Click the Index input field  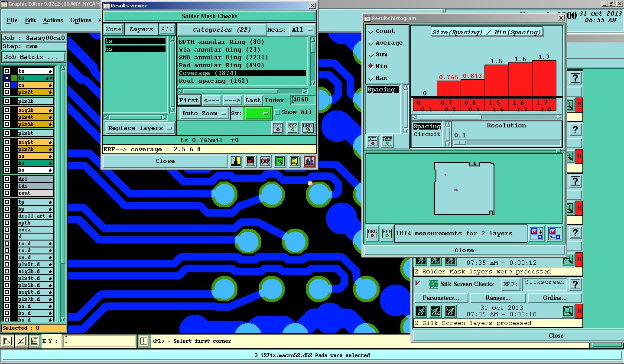pos(302,100)
